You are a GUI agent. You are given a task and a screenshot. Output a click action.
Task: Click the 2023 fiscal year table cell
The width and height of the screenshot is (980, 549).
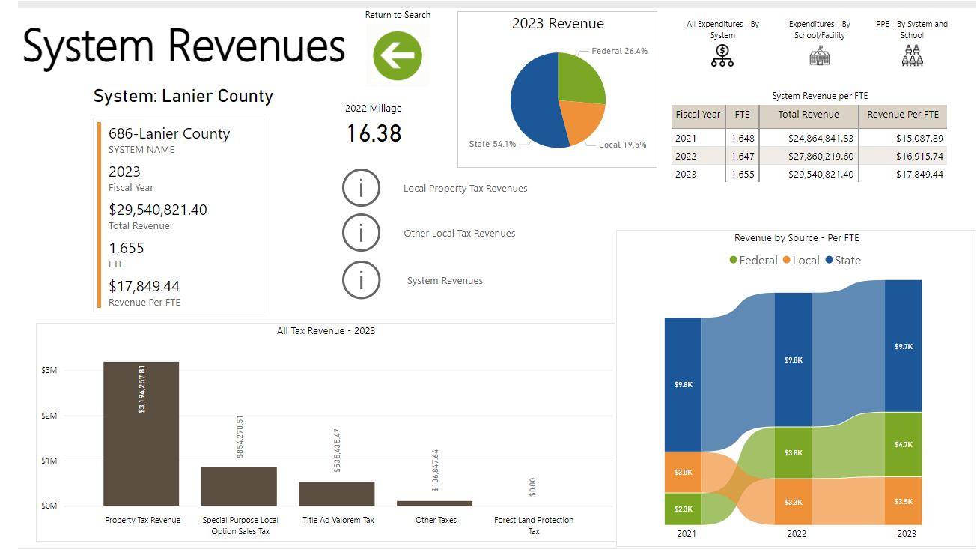tap(698, 174)
